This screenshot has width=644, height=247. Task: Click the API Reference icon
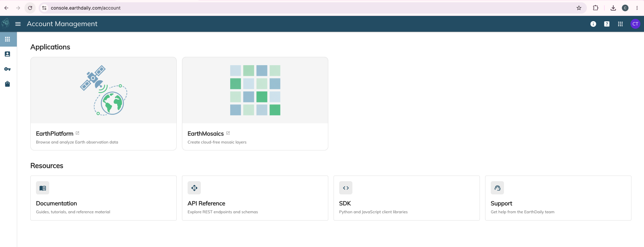point(194,188)
